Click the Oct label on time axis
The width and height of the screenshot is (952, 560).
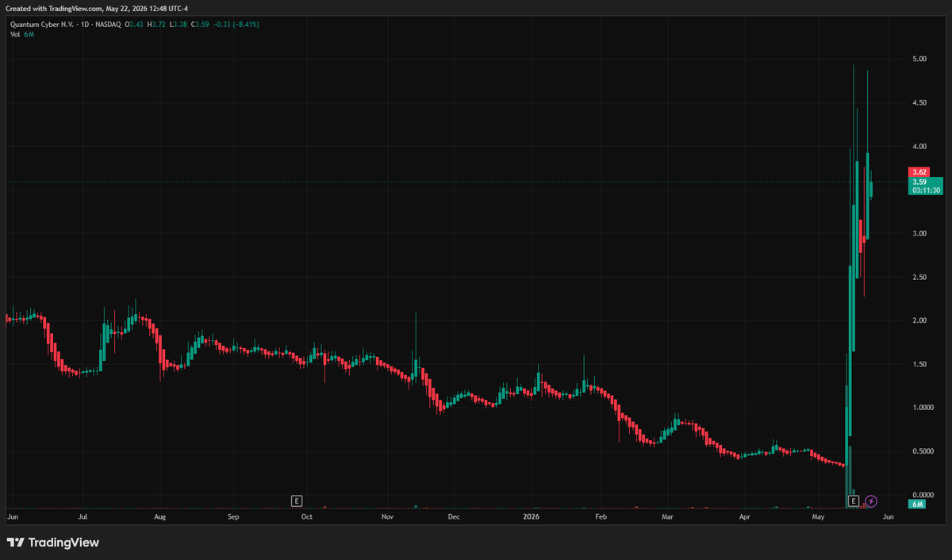tap(307, 516)
